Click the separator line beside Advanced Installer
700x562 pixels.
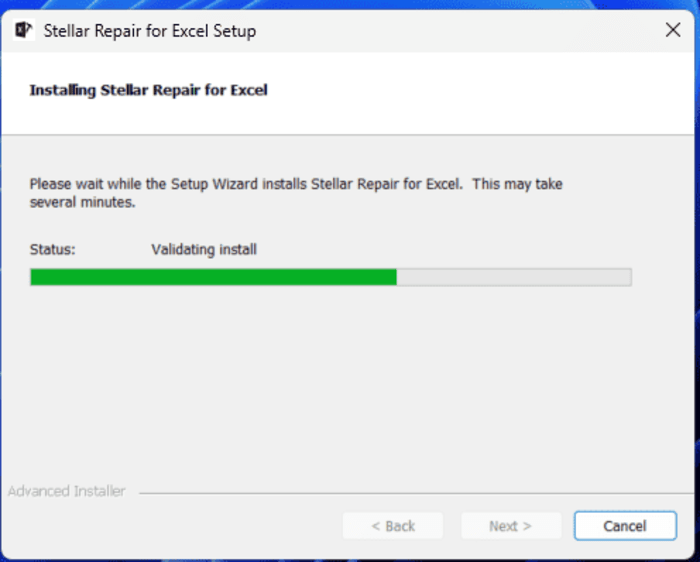point(415,493)
